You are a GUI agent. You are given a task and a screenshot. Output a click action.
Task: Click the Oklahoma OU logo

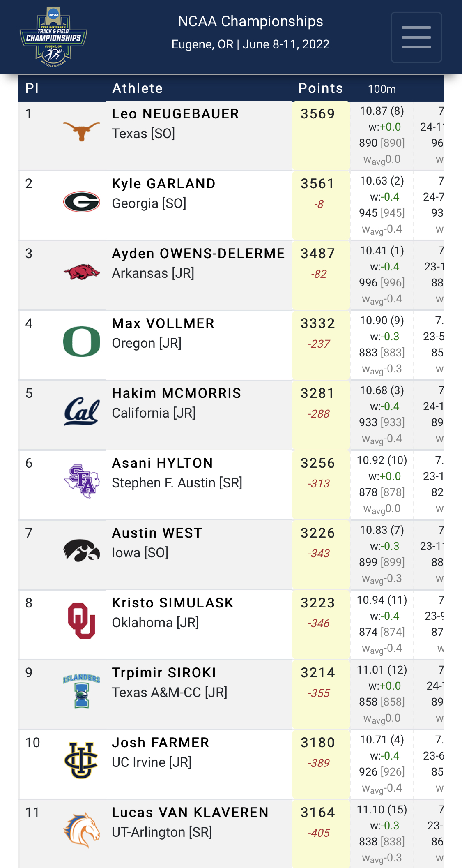click(82, 621)
